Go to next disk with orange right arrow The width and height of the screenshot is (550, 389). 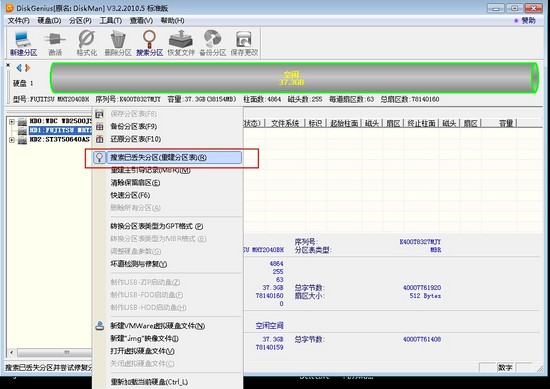click(27, 68)
